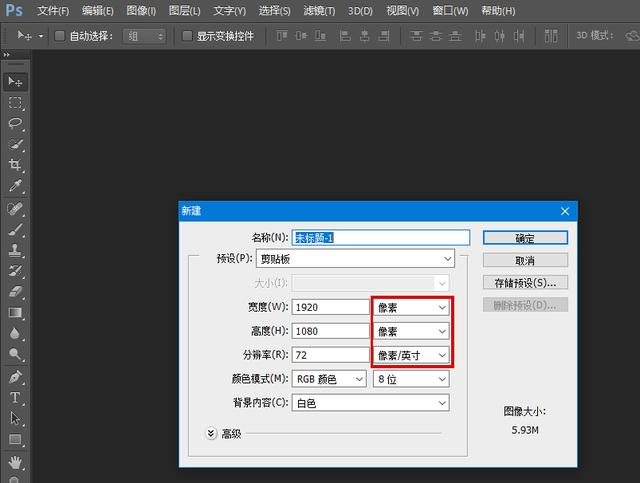
Task: Enable the 显示变换控件 checkbox
Action: click(x=187, y=36)
